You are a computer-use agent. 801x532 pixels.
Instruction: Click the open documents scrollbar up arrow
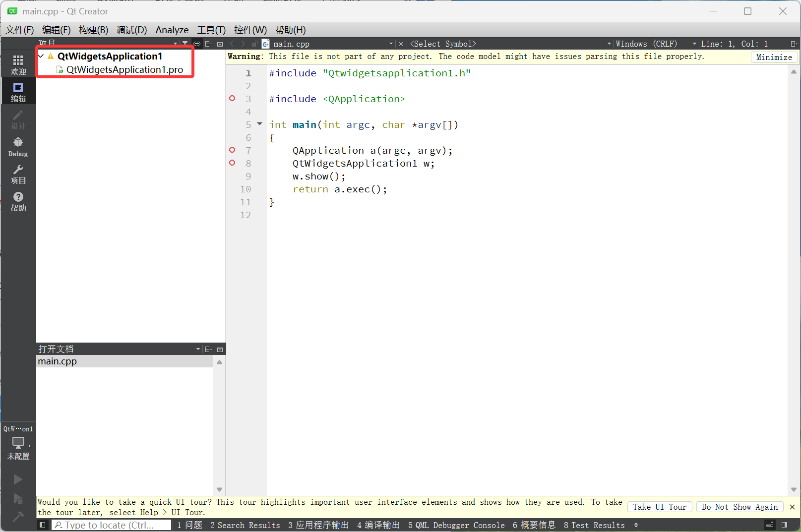pyautogui.click(x=219, y=362)
